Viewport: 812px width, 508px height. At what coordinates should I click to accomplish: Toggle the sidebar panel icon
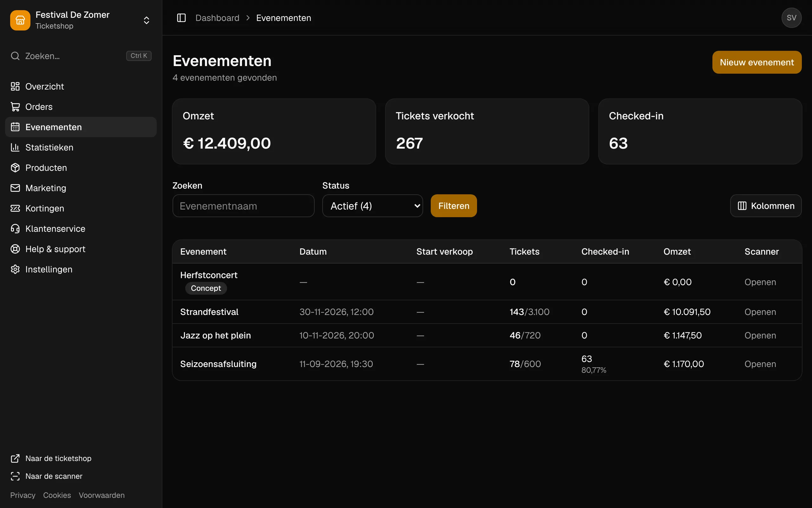[x=181, y=18]
